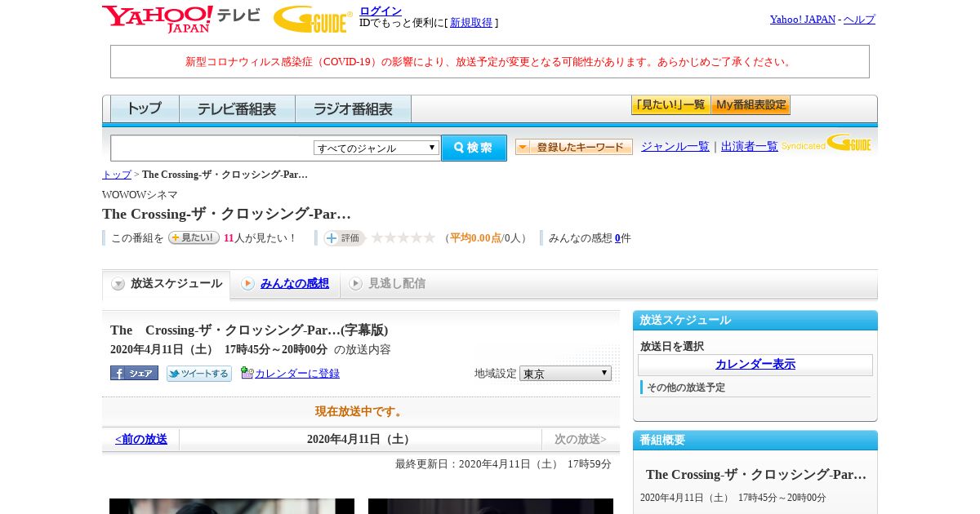
Task: Click the five-star rating display
Action: click(403, 237)
